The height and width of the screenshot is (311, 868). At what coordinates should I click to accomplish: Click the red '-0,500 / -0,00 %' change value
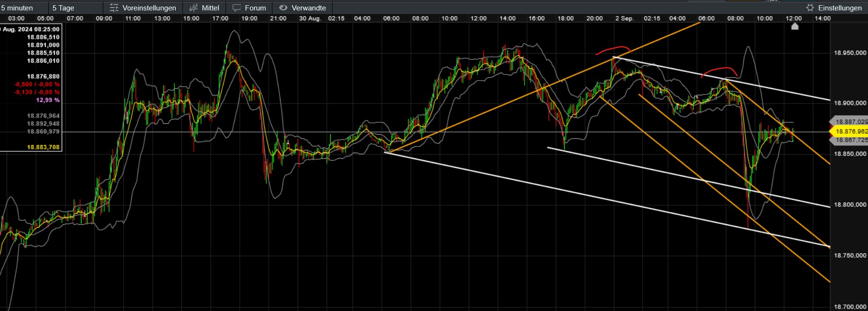37,84
